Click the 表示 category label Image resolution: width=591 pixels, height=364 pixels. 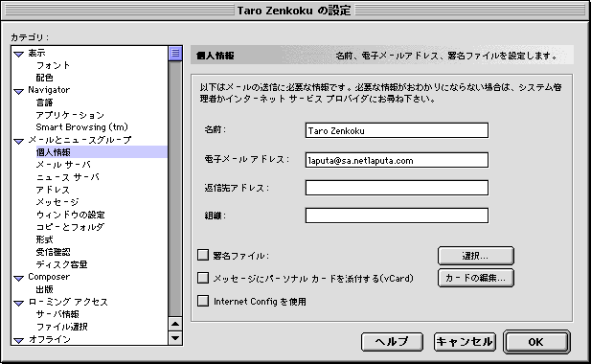pos(36,53)
